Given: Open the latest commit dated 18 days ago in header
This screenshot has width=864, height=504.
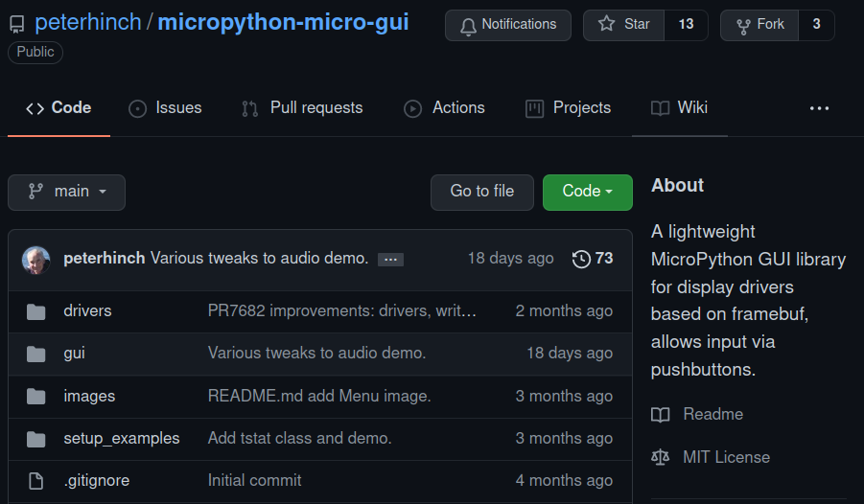Looking at the screenshot, I should click(x=511, y=259).
